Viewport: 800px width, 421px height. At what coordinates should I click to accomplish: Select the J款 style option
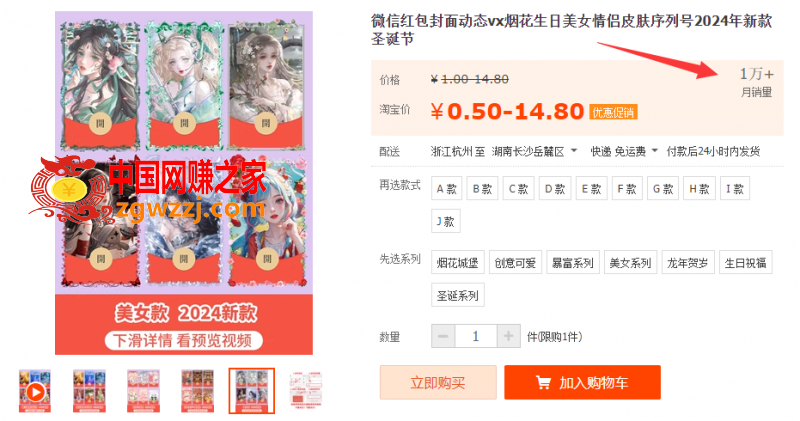click(x=445, y=221)
